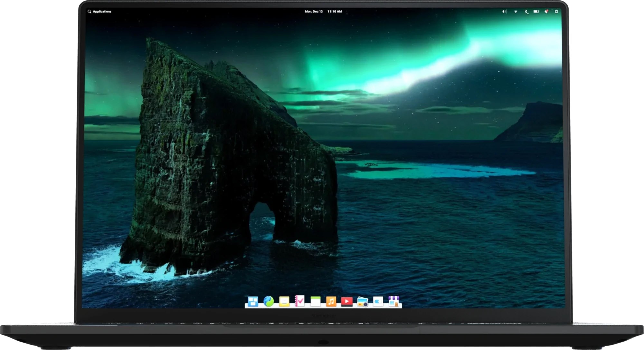Viewport: 644px width, 350px height.
Task: Open Multitasking View from the dock
Action: point(253,302)
